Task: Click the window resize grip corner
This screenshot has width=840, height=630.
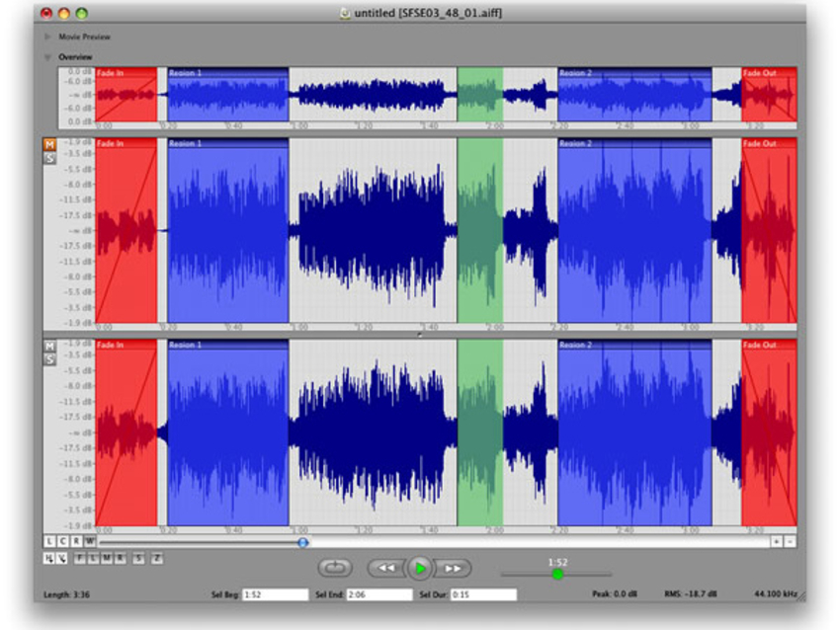Action: tap(800, 596)
